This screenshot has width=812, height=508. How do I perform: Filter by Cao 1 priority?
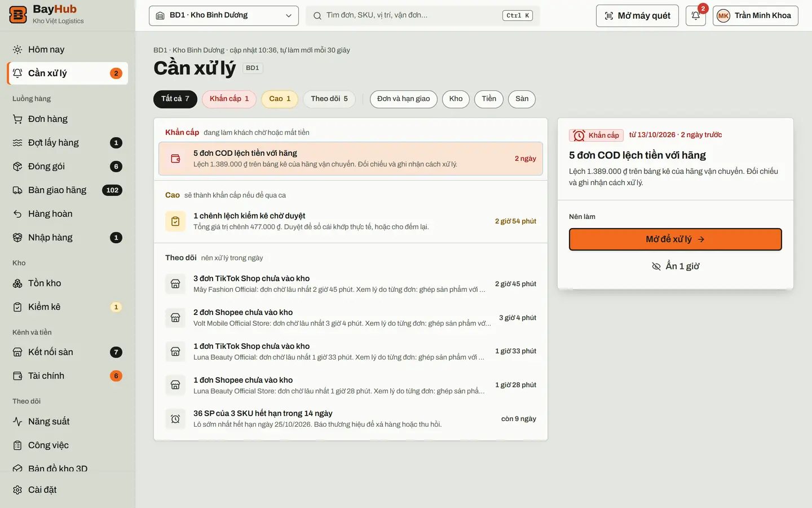click(280, 99)
